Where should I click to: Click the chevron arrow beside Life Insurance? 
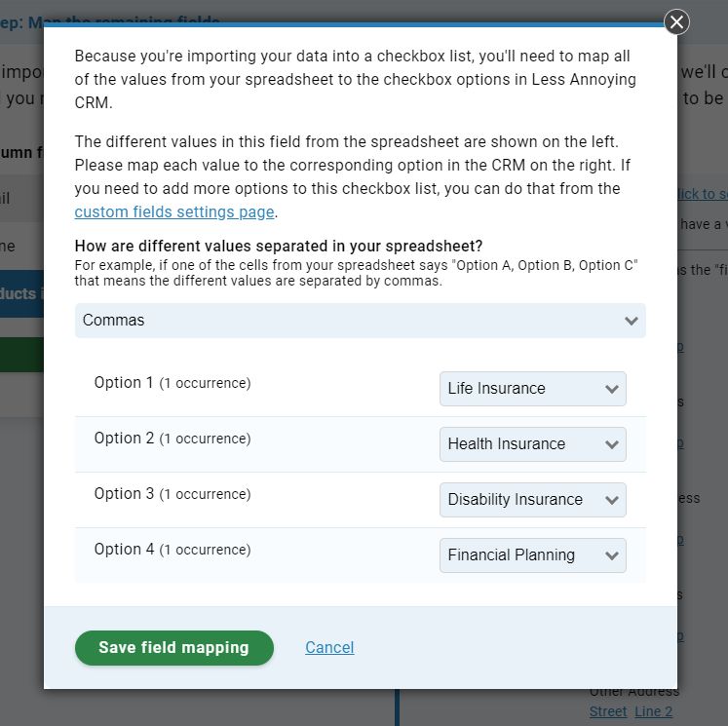(x=612, y=389)
